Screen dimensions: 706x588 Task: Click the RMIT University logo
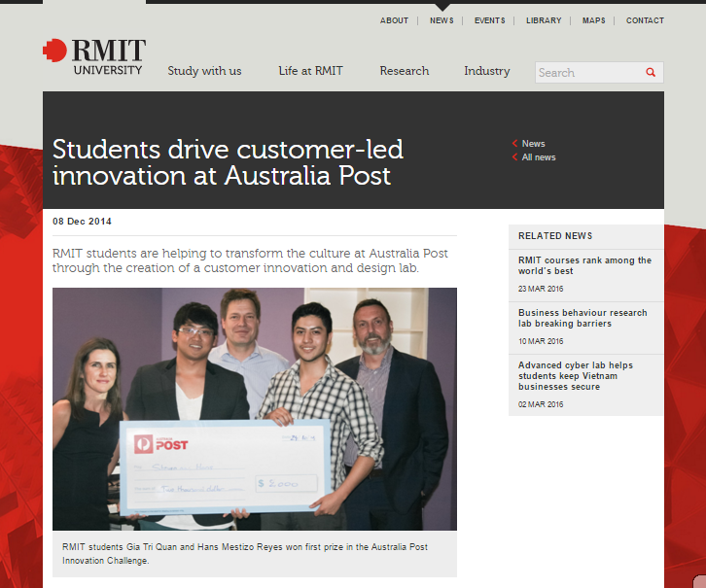(94, 56)
